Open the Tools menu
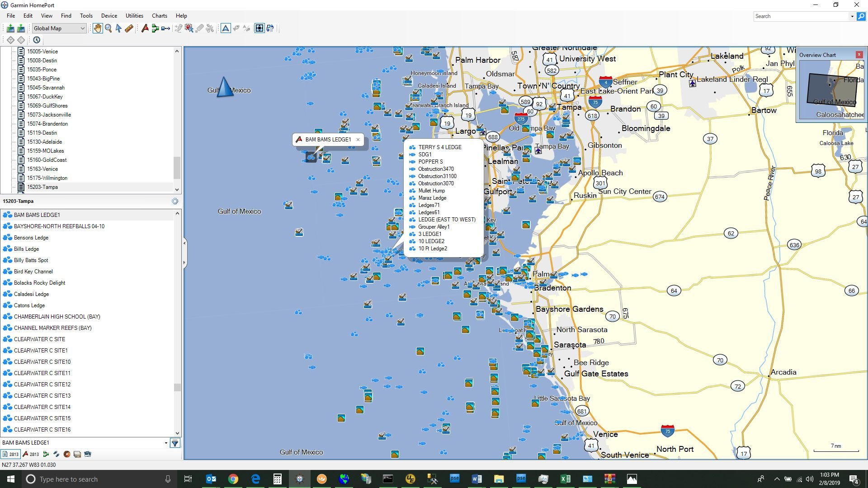This screenshot has width=868, height=488. pyautogui.click(x=86, y=16)
